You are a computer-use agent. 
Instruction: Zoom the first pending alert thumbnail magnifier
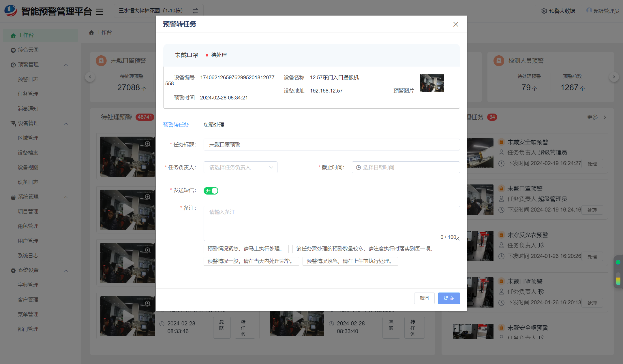148,144
